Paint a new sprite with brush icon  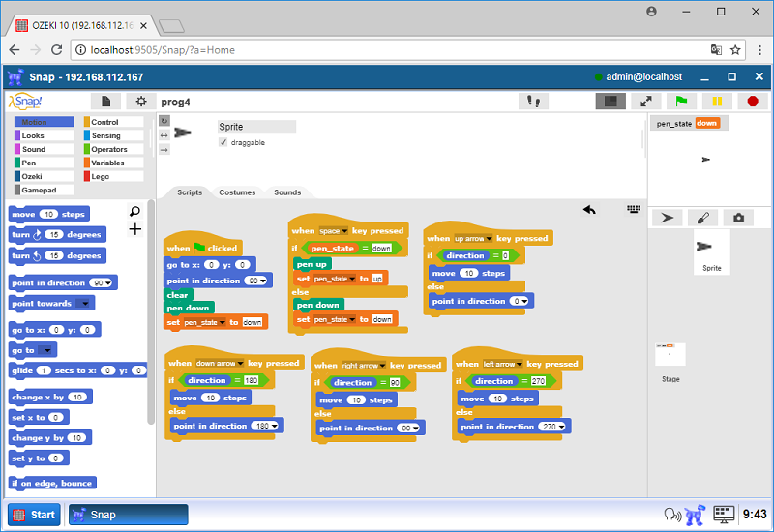pos(702,219)
